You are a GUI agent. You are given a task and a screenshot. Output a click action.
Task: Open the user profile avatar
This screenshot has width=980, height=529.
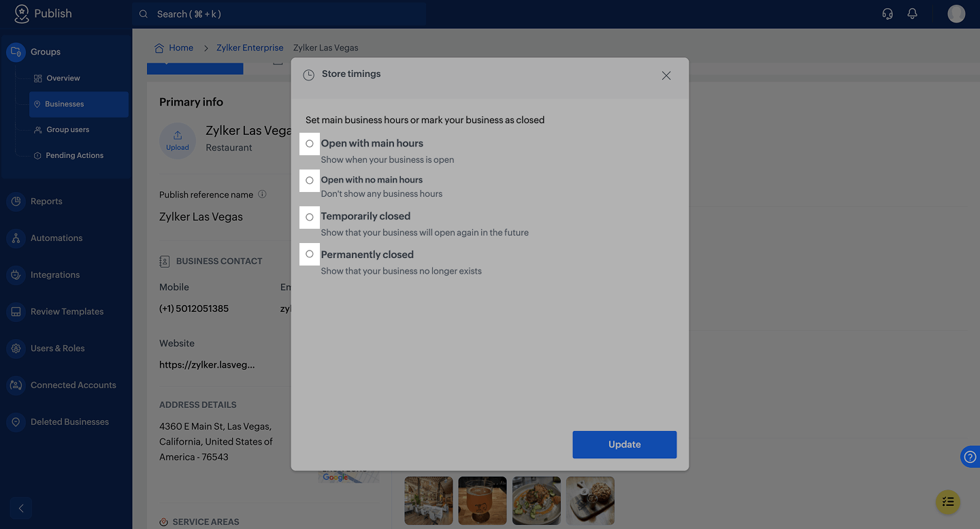tap(956, 14)
